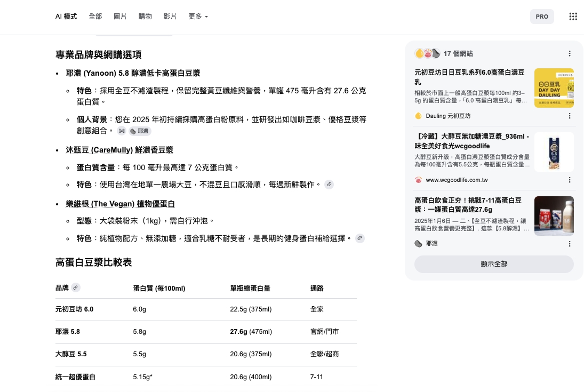Select www.wcgoodlife.com.tw site favicon
Image resolution: width=584 pixels, height=392 pixels.
(x=418, y=180)
